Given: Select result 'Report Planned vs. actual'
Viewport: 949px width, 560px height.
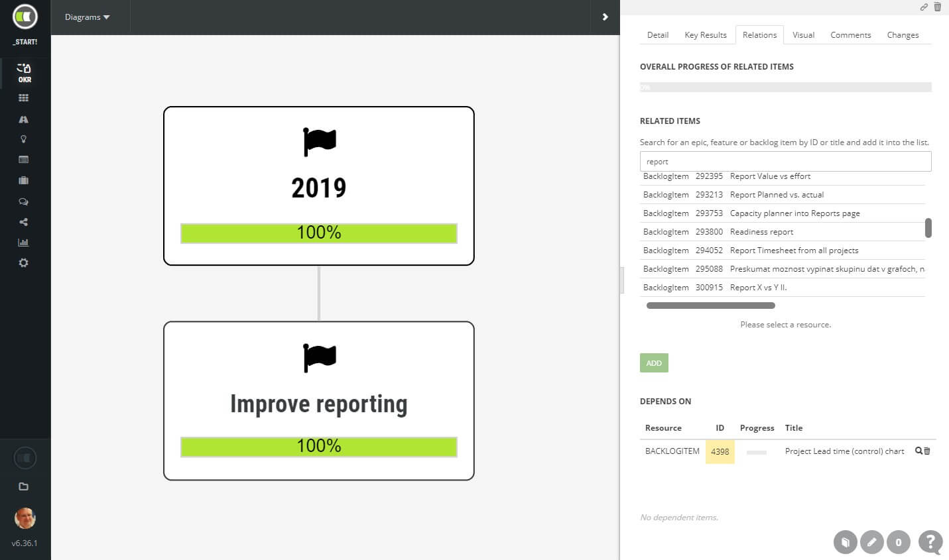Looking at the screenshot, I should 783,195.
